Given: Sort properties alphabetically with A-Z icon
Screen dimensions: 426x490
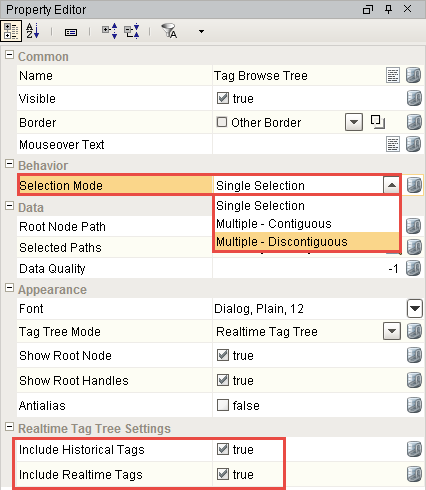Looking at the screenshot, I should (33, 31).
